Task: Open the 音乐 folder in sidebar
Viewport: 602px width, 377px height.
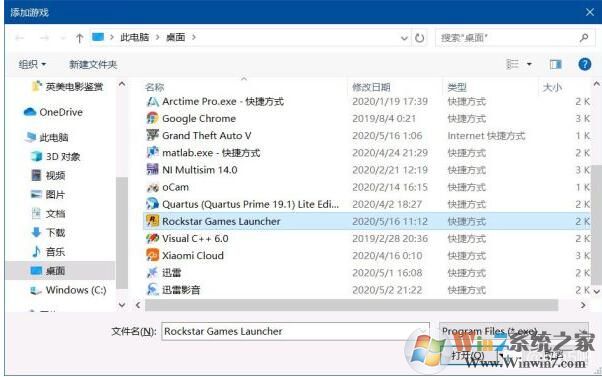Action: pyautogui.click(x=48, y=252)
